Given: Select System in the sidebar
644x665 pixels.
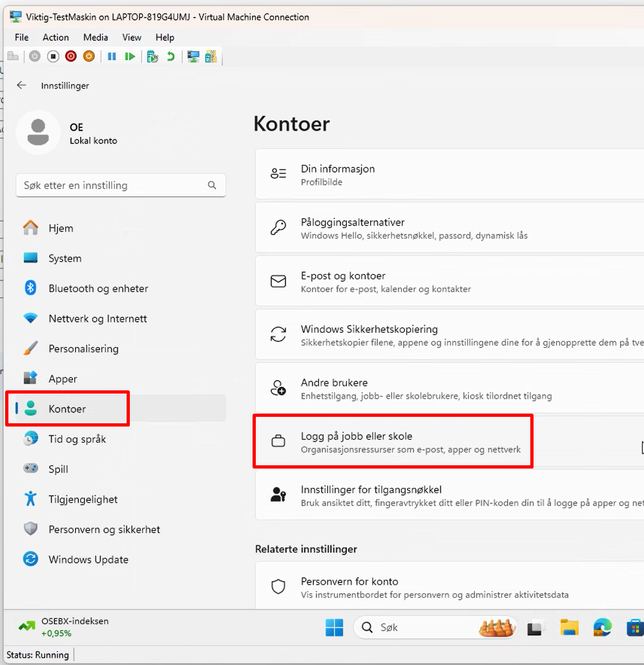Looking at the screenshot, I should coord(121,259).
